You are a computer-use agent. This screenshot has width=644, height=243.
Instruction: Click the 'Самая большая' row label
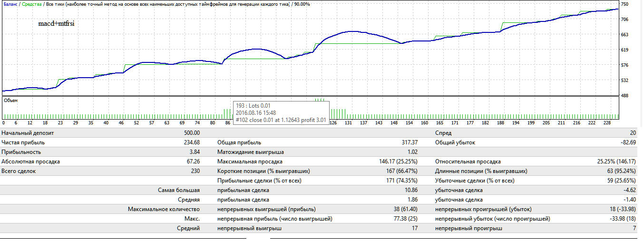[179, 190]
